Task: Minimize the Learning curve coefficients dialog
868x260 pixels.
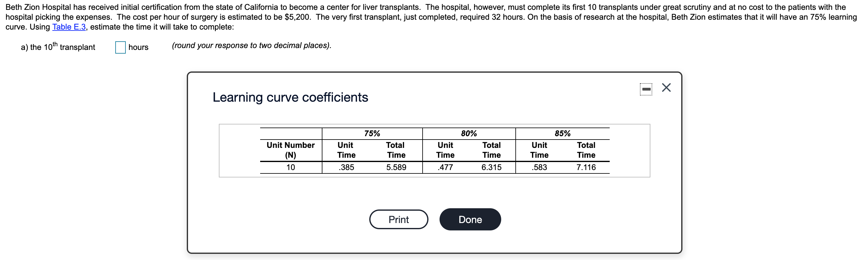Action: (x=646, y=89)
